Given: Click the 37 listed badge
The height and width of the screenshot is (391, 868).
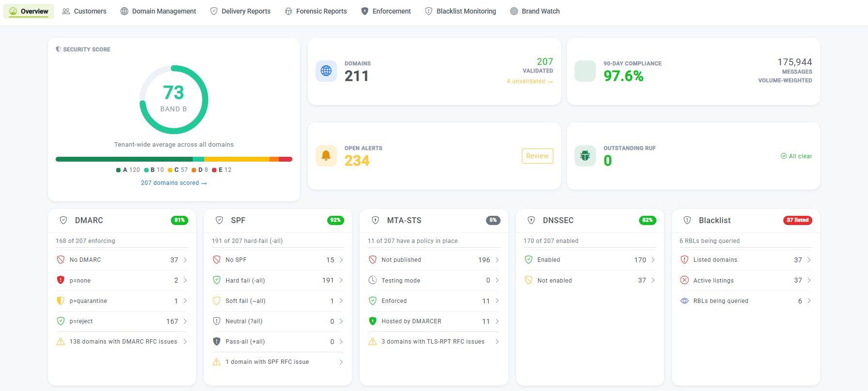Looking at the screenshot, I should click(797, 220).
